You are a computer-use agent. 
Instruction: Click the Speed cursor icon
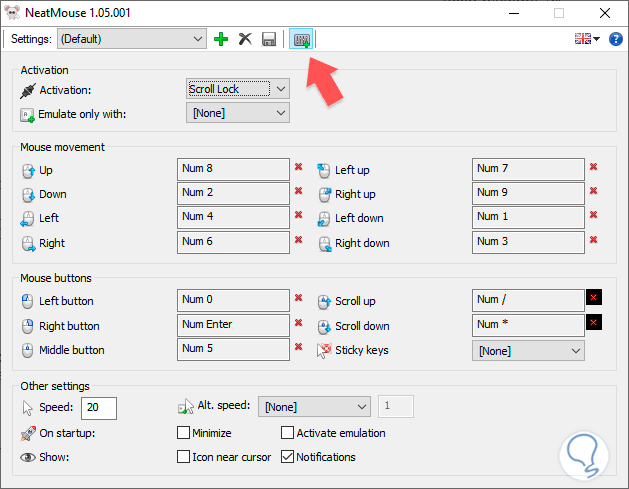tap(27, 408)
